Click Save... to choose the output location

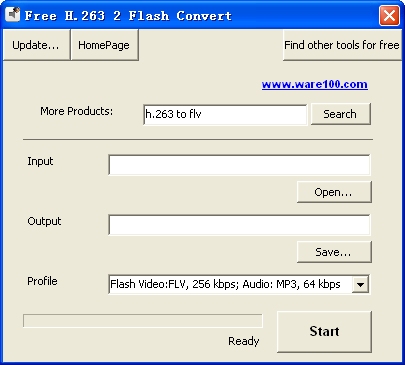pyautogui.click(x=334, y=252)
